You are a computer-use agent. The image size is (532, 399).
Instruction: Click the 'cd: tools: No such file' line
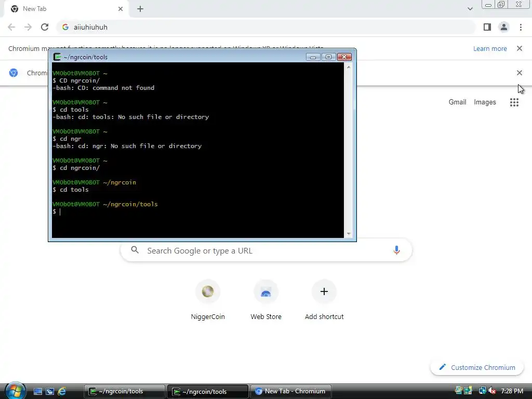coord(130,117)
